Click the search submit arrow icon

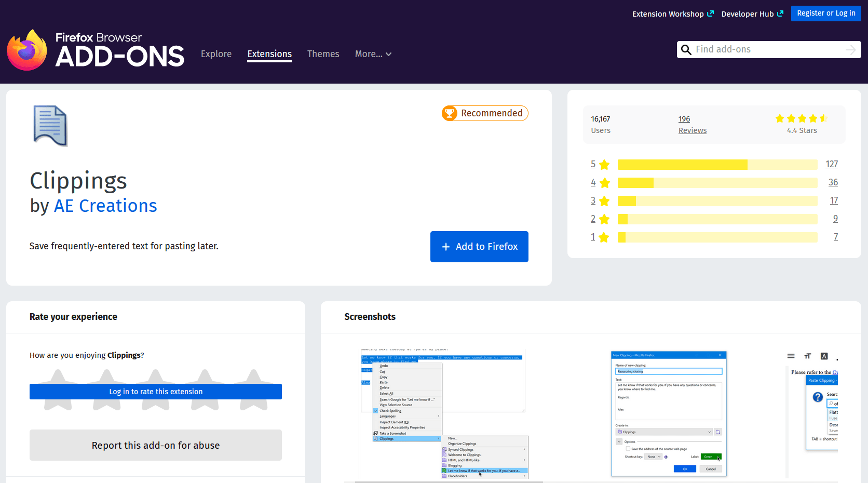click(x=850, y=50)
